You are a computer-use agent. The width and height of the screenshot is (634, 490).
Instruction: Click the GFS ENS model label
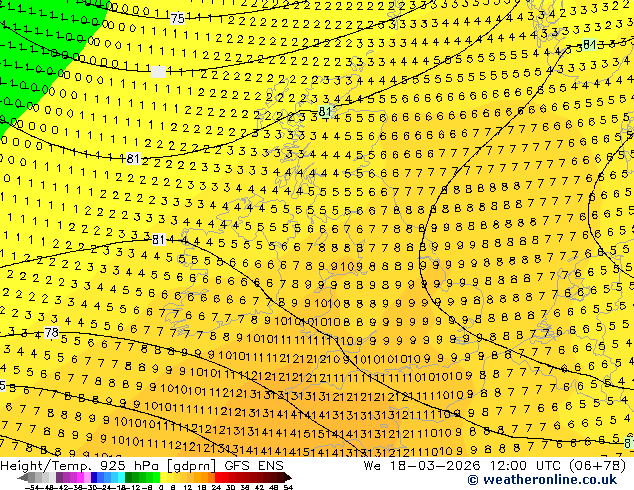[254, 466]
